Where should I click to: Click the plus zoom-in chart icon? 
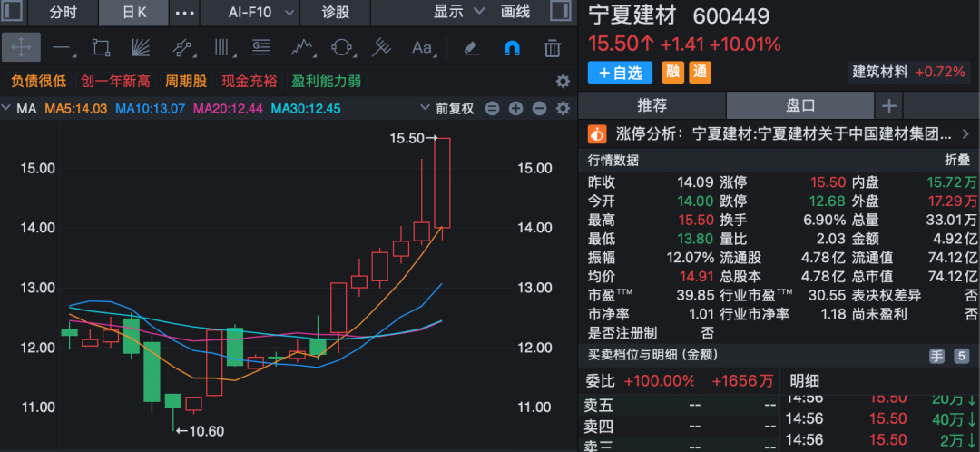point(515,109)
